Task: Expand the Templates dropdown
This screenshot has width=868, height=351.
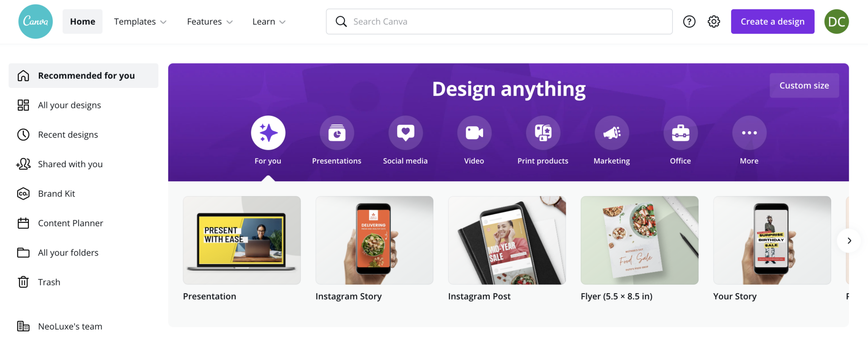Action: (x=140, y=21)
